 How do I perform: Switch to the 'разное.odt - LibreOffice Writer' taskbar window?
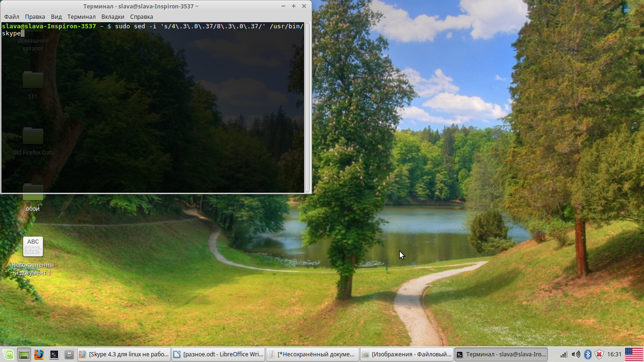(x=218, y=354)
